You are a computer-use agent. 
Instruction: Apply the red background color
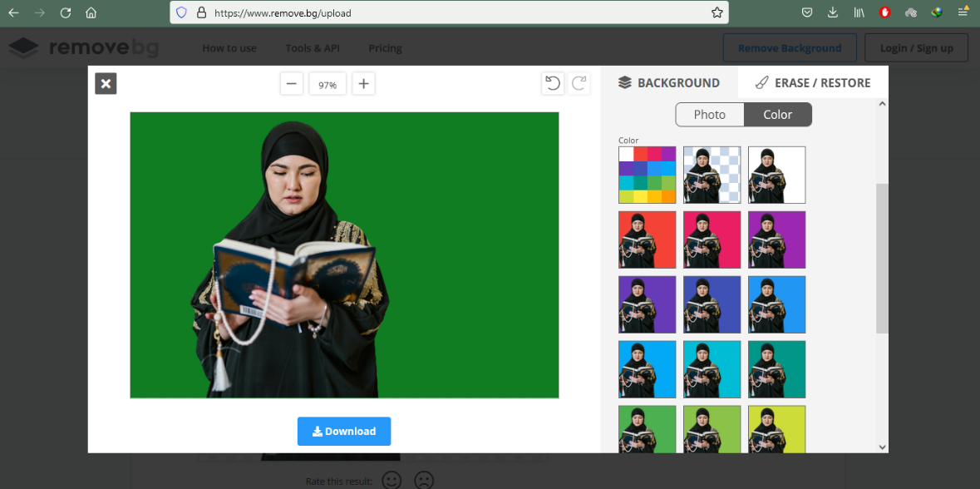tap(648, 240)
